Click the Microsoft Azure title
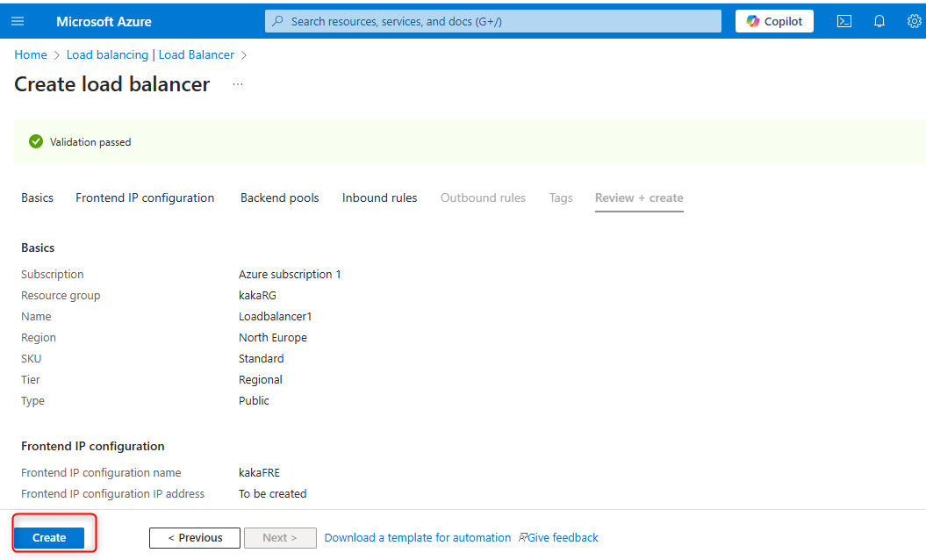This screenshot has height=560, width=926. (104, 22)
